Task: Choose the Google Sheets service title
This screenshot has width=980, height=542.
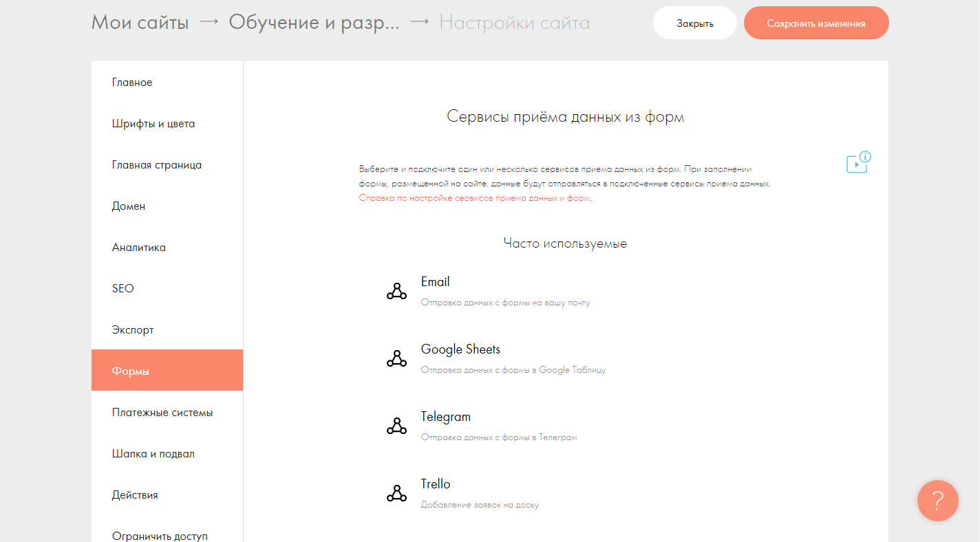Action: click(460, 349)
